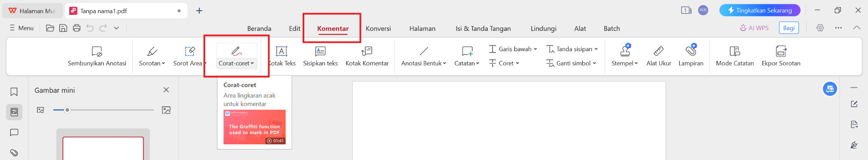Image resolution: width=868 pixels, height=160 pixels.
Task: Open thumbnail panel in left sidebar
Action: point(14,112)
